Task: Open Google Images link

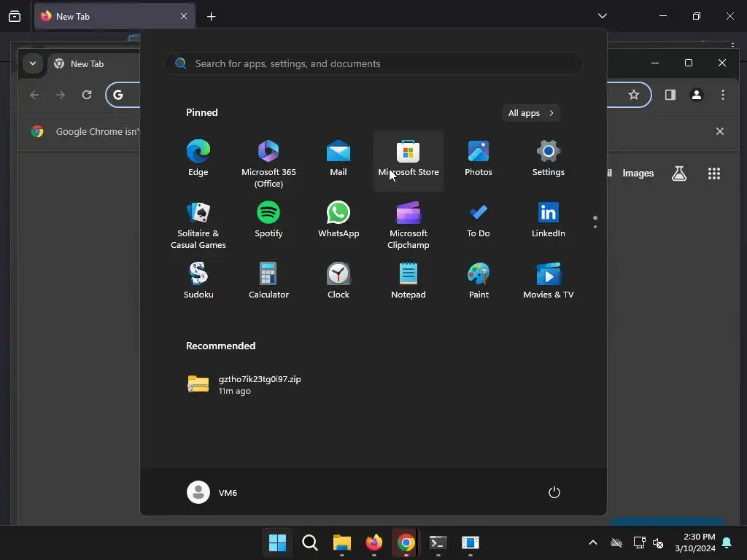Action: 638,174
